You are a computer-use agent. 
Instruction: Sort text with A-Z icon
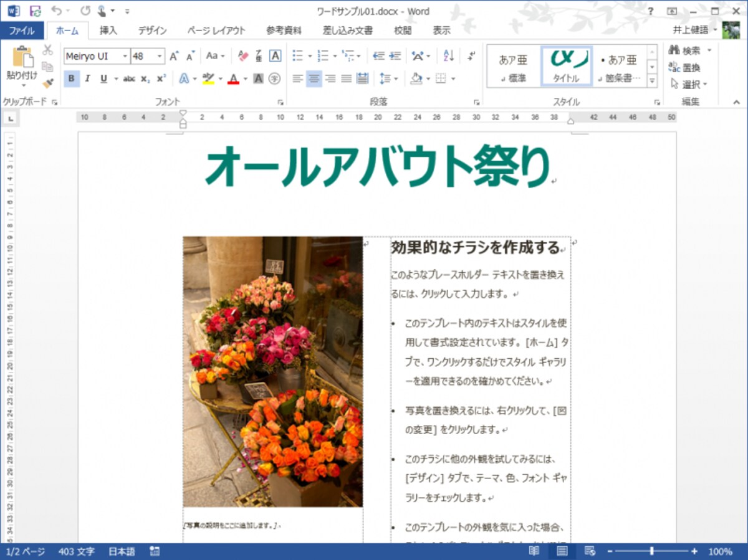(449, 56)
